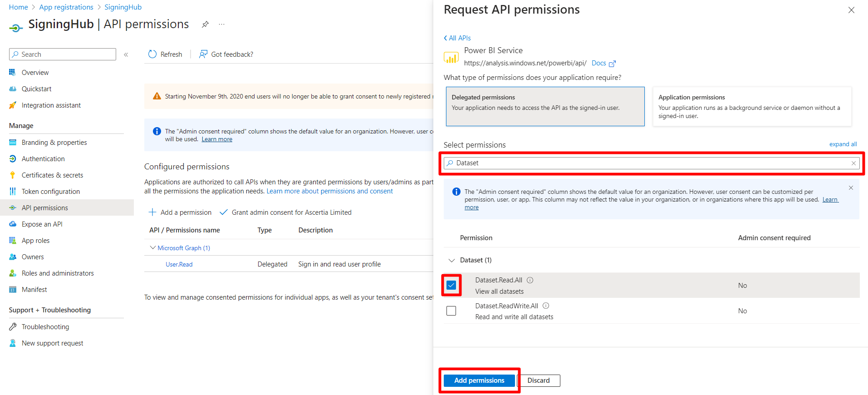Collapse the Microsoft Graph (1) group
The height and width of the screenshot is (395, 868).
point(152,247)
